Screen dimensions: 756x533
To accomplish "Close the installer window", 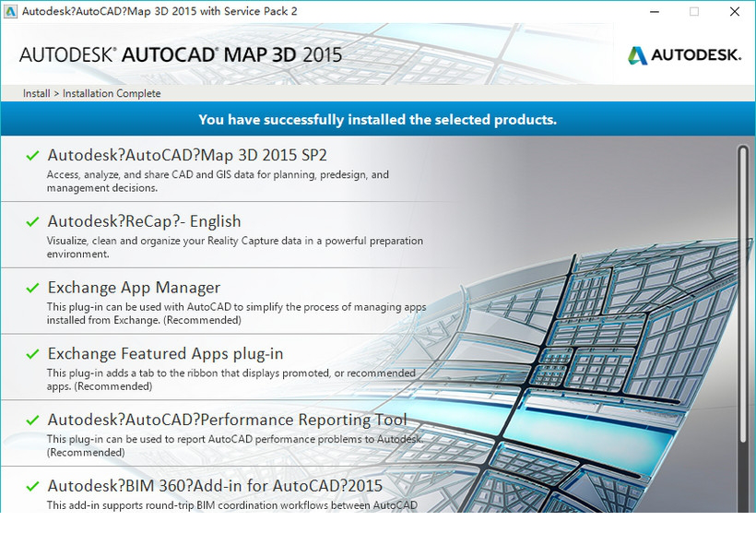I will pyautogui.click(x=734, y=12).
